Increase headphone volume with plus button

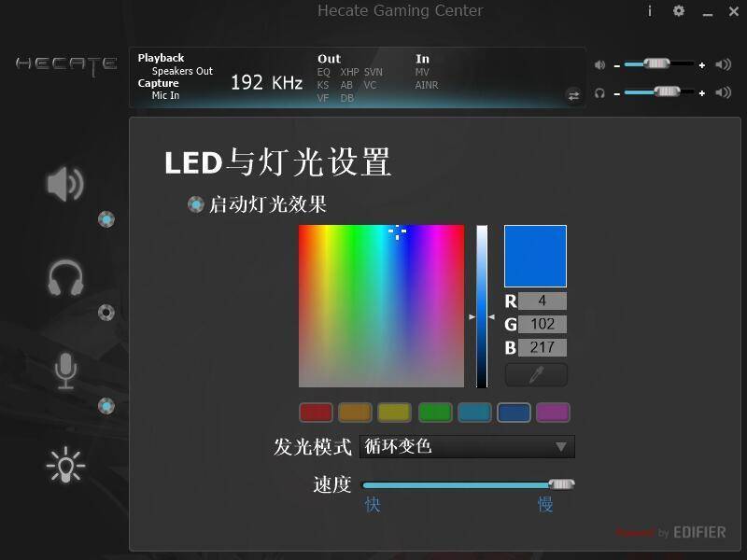702,93
